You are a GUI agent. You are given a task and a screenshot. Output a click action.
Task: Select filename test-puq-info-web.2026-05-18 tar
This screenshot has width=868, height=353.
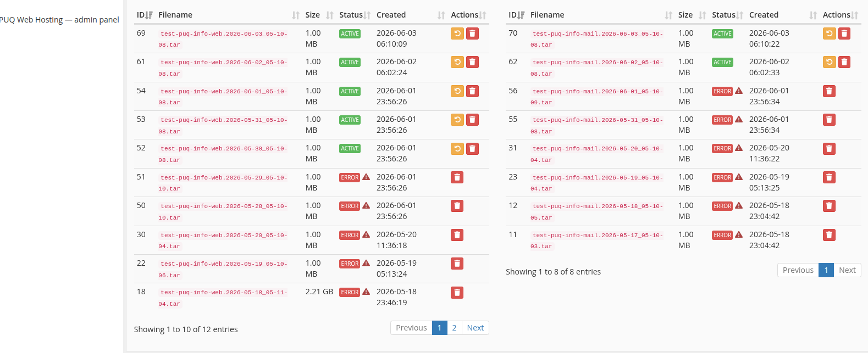223,298
